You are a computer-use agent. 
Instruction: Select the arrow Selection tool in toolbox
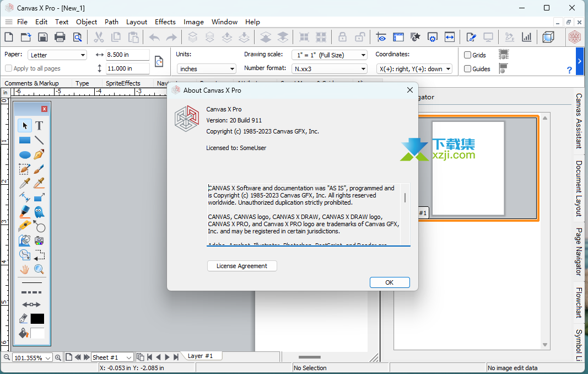pos(25,125)
